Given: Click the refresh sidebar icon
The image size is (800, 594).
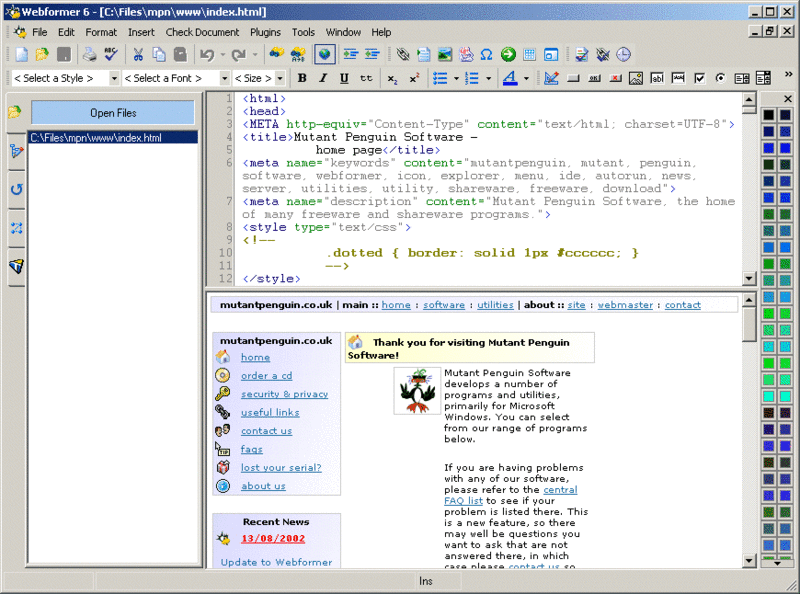Looking at the screenshot, I should click(16, 189).
